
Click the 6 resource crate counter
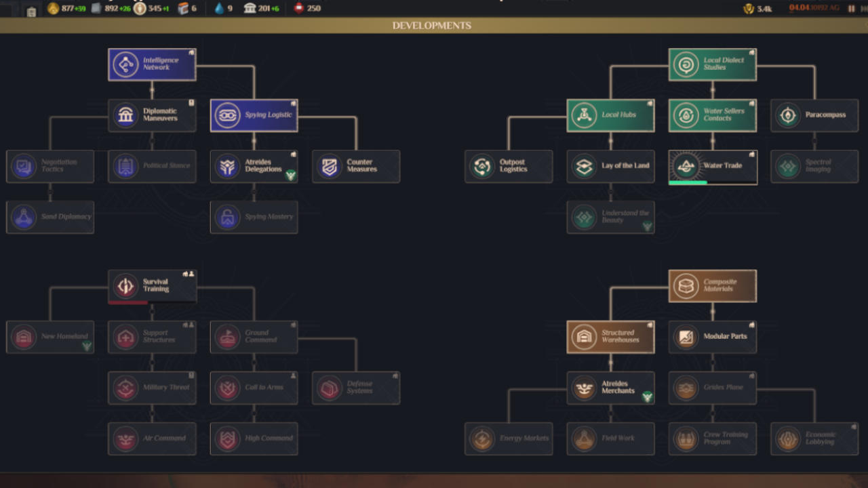(x=187, y=9)
